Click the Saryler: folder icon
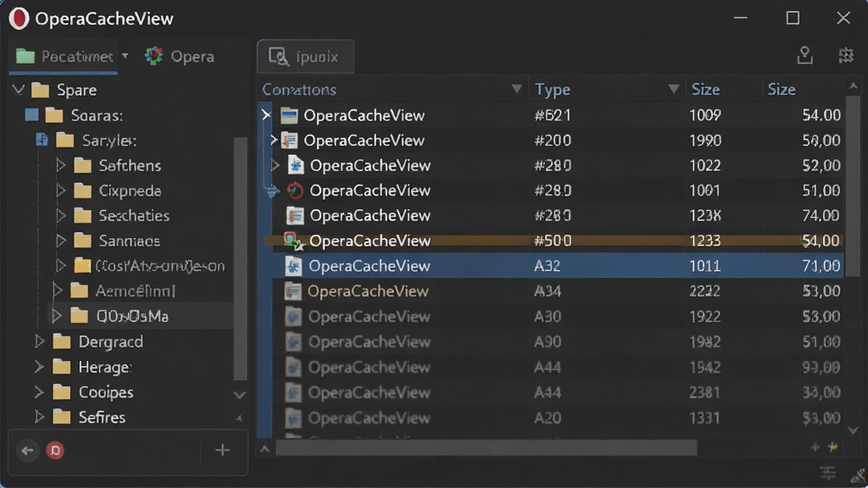Viewport: 868px width, 488px height. pyautogui.click(x=64, y=140)
